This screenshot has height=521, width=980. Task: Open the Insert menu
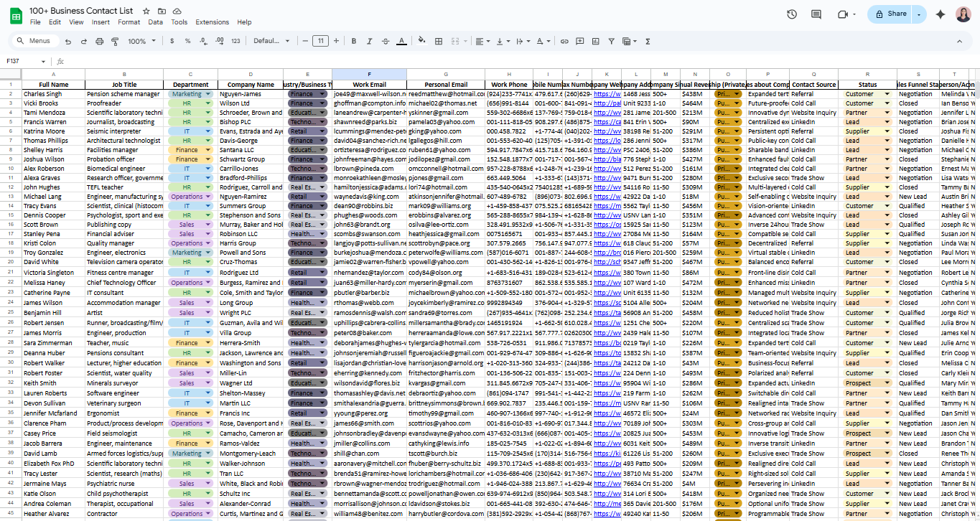(101, 22)
